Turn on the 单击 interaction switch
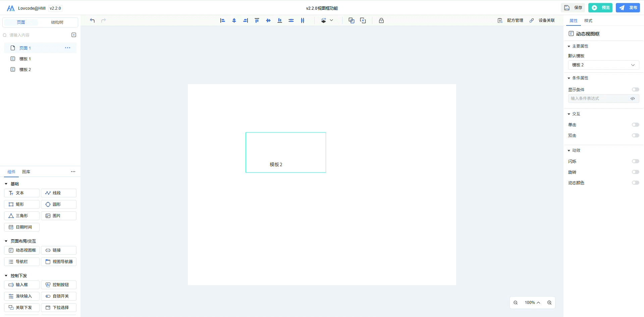This screenshot has width=644, height=317. tap(635, 125)
